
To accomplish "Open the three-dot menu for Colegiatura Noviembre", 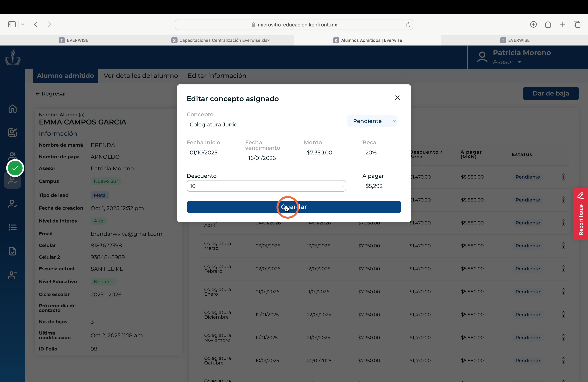I will coord(563,338).
